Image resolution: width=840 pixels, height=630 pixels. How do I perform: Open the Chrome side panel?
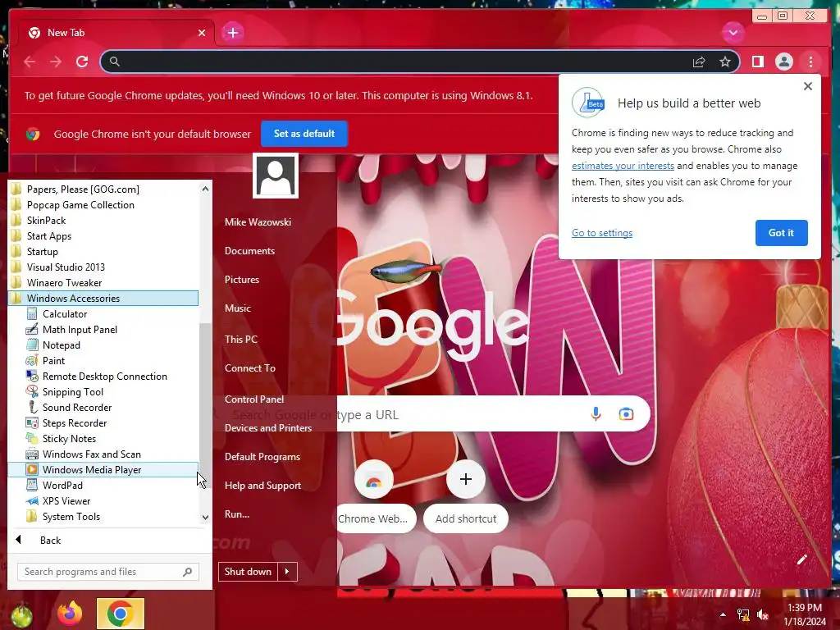[757, 62]
